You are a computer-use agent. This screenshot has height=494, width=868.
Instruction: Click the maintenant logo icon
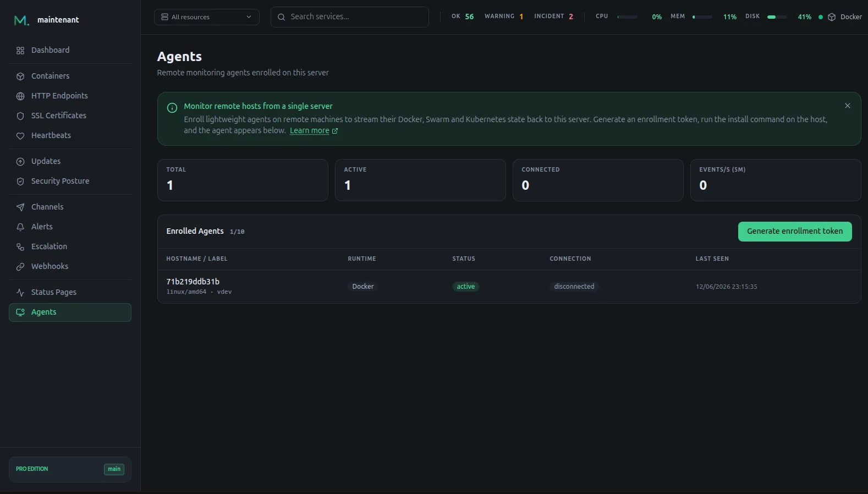coord(21,20)
